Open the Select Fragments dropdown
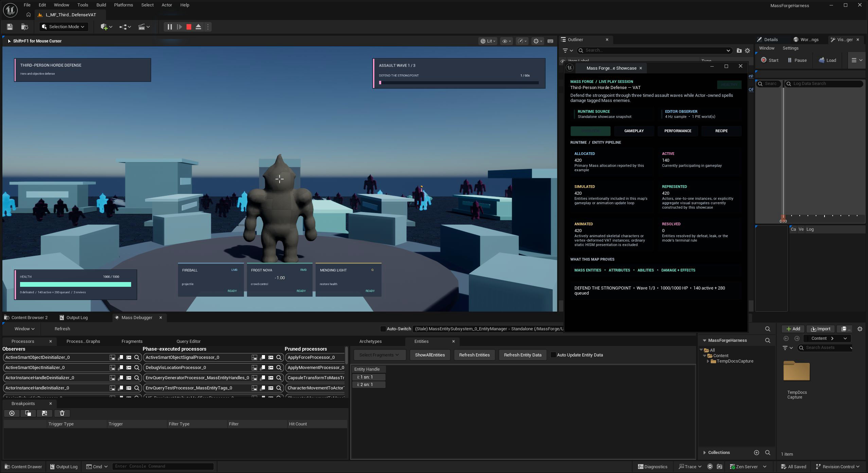The height and width of the screenshot is (473, 868). 379,355
